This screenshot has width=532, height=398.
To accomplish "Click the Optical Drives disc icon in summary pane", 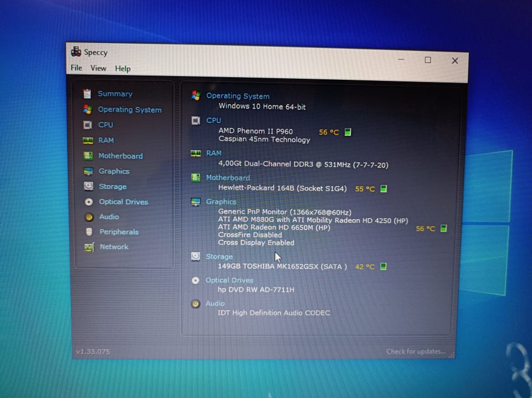I will [196, 280].
